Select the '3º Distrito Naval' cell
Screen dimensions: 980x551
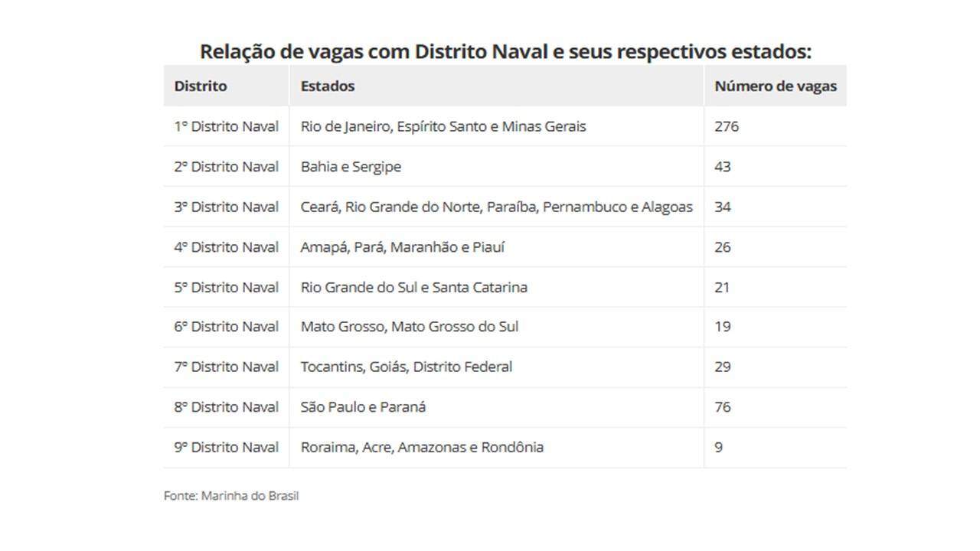(227, 207)
